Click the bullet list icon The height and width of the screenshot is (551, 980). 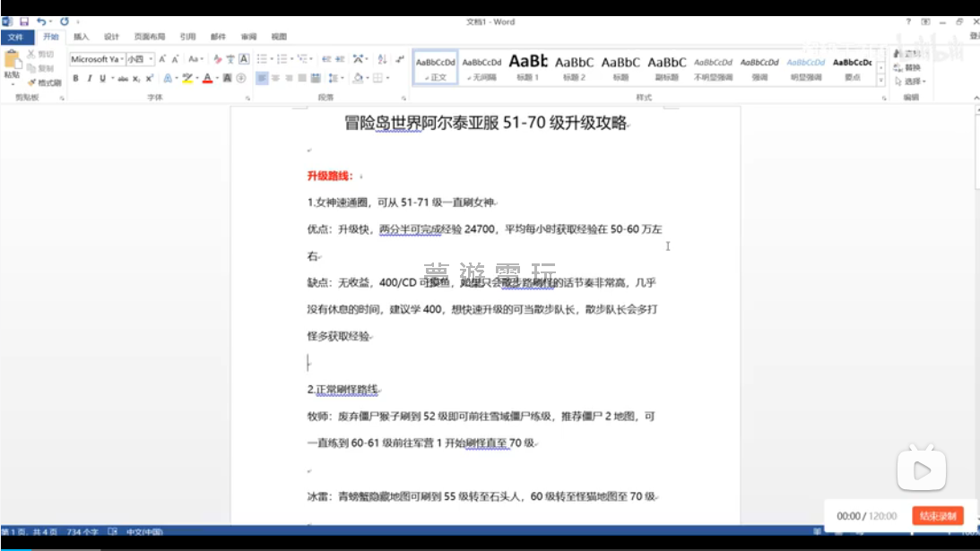pos(262,59)
